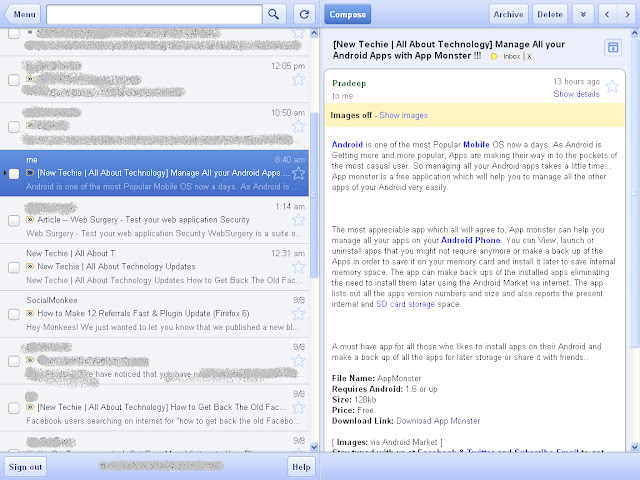Open the Android link in message
Screen dimensions: 640x480
pyautogui.click(x=347, y=144)
